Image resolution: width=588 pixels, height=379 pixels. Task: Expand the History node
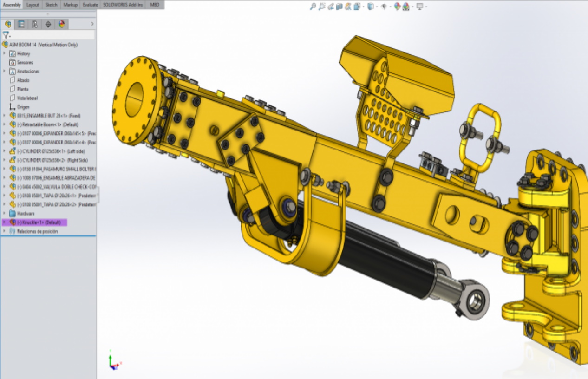[x=5, y=54]
